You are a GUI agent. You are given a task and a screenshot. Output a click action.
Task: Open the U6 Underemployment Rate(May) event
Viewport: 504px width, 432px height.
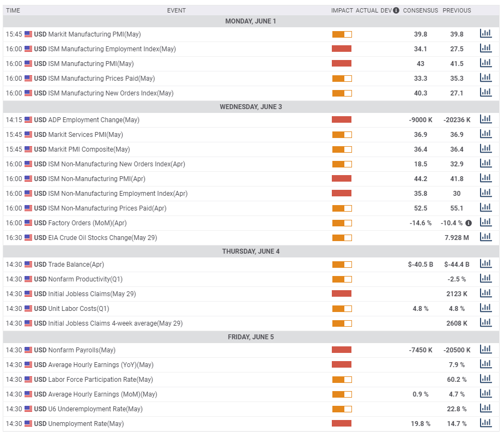[x=95, y=409]
